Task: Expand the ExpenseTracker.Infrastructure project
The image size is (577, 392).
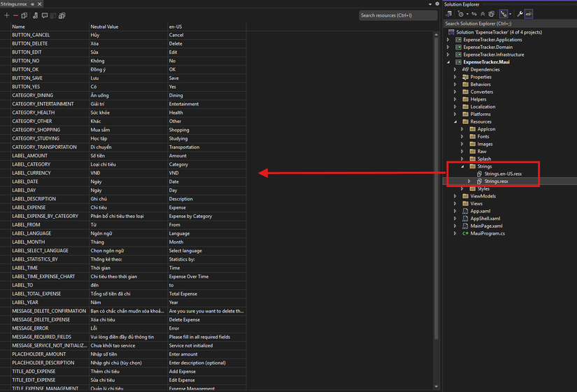Action: click(448, 55)
